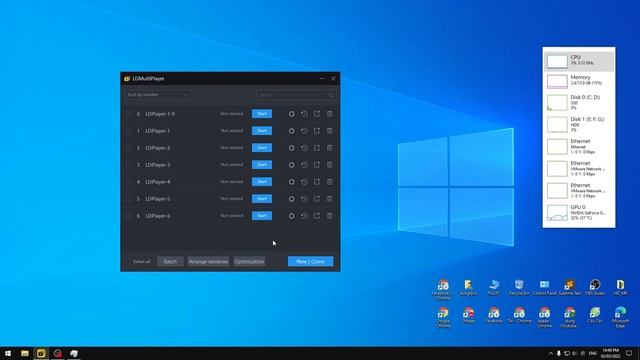The width and height of the screenshot is (640, 360).
Task: Click the search magnifier icon in LDMultiPlayer
Action: tap(331, 95)
